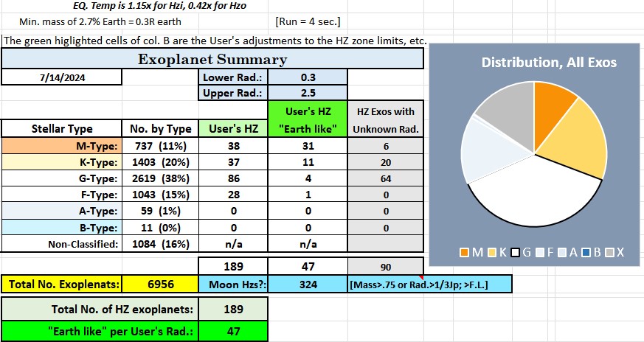Select the 'Upper Rad.:' label cell
Image resolution: width=644 pixels, height=342 pixels.
233,93
